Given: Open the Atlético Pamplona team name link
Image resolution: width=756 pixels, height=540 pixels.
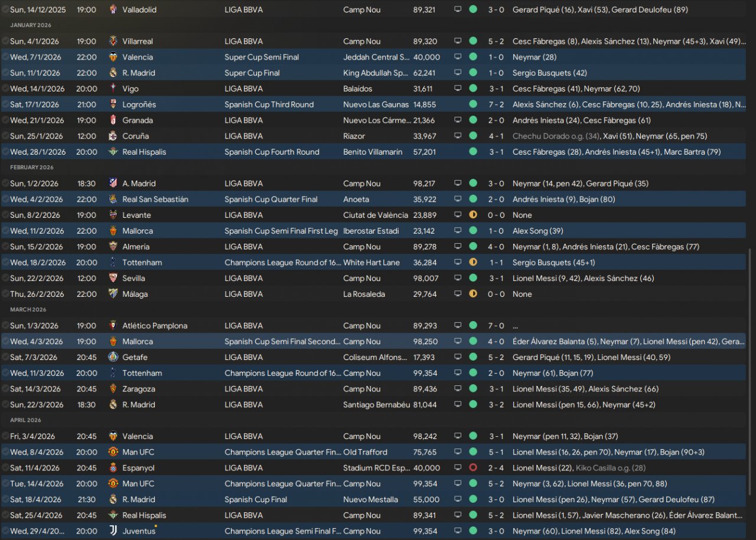Looking at the screenshot, I should (x=155, y=326).
